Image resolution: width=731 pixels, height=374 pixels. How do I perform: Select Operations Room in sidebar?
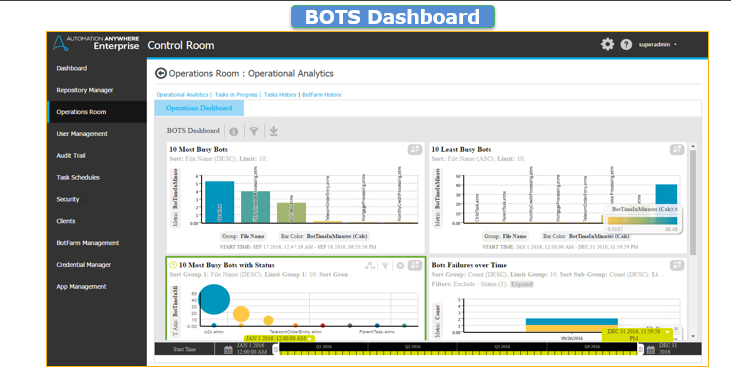(x=97, y=112)
